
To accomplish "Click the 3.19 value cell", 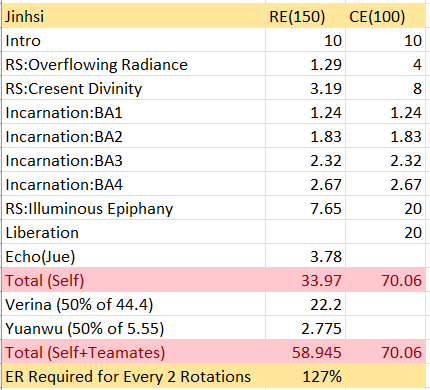I will point(306,88).
